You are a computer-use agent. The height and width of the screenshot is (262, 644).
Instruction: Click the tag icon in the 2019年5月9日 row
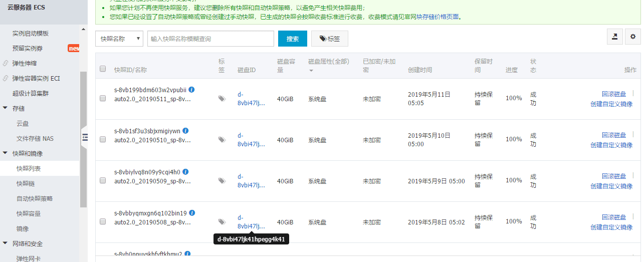click(222, 181)
